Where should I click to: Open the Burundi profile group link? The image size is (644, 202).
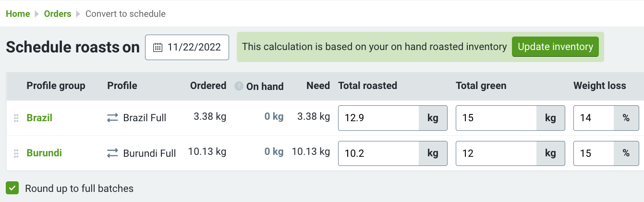[x=44, y=153]
